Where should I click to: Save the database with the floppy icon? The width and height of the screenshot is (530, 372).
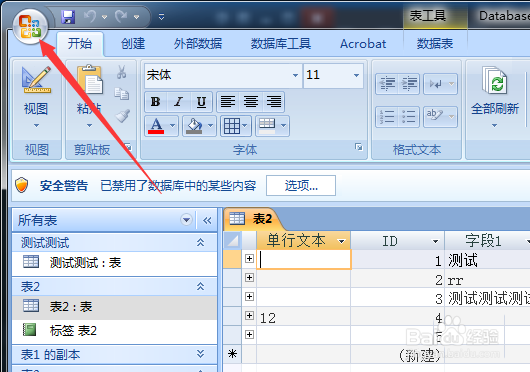coord(68,17)
